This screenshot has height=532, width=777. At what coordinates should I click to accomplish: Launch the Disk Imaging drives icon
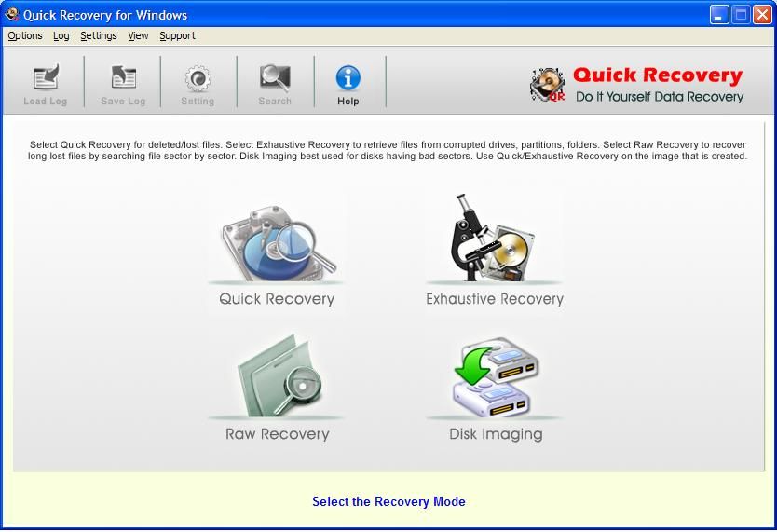coord(495,377)
